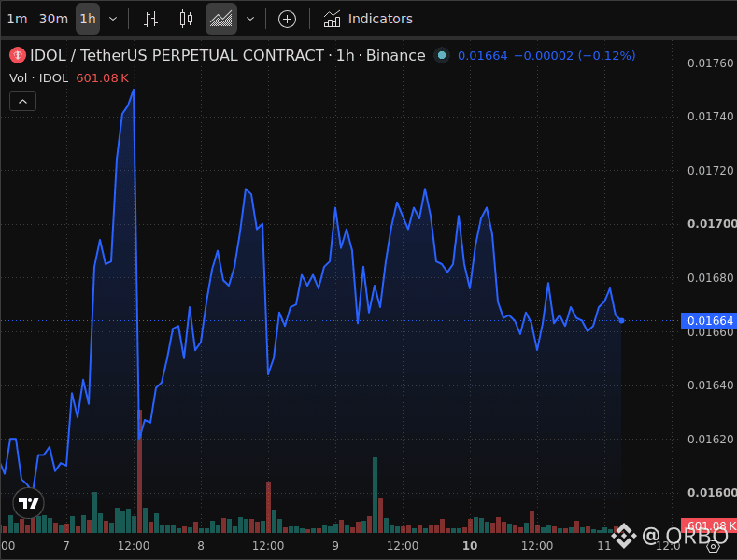
Task: Click the date 10 on time axis
Action: [470, 545]
